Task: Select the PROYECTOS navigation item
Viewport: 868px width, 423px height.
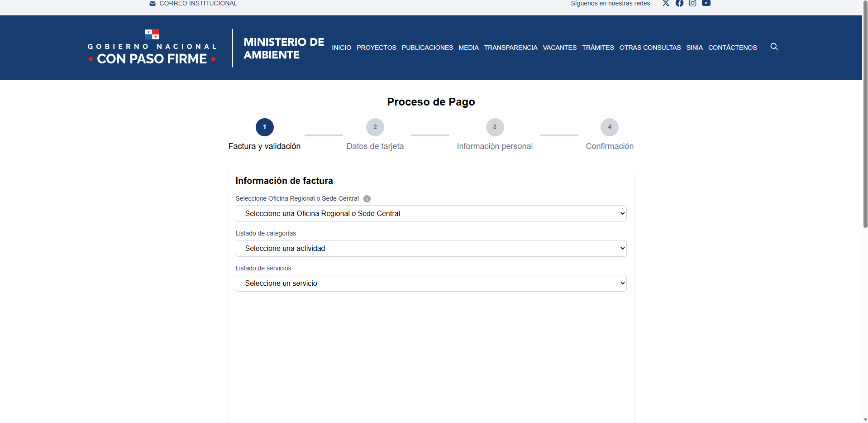Action: [x=376, y=48]
